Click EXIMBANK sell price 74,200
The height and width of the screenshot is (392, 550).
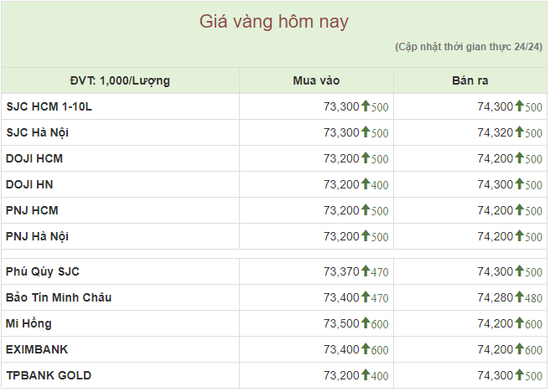click(496, 349)
